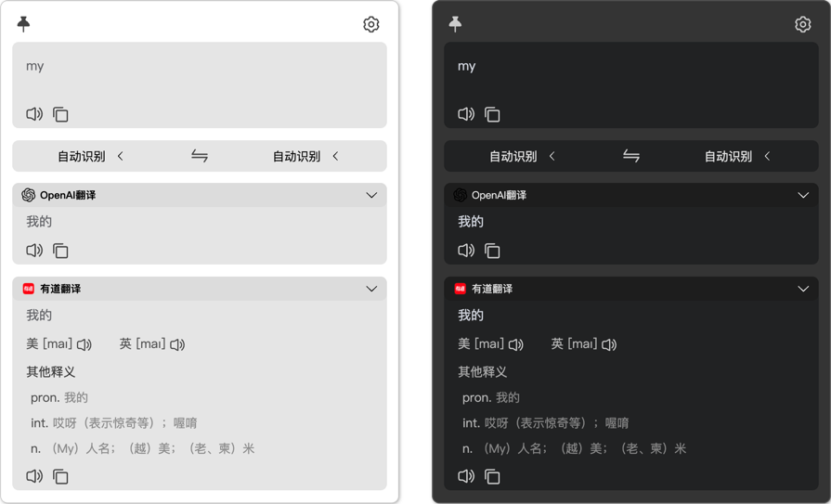
Task: Select Youdao result 我的 in light window
Action: click(39, 316)
